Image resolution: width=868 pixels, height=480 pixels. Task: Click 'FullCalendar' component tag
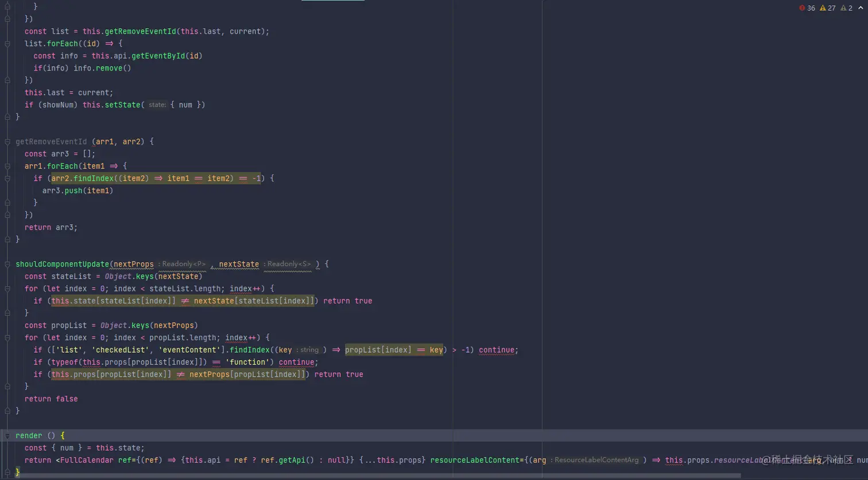pyautogui.click(x=87, y=461)
